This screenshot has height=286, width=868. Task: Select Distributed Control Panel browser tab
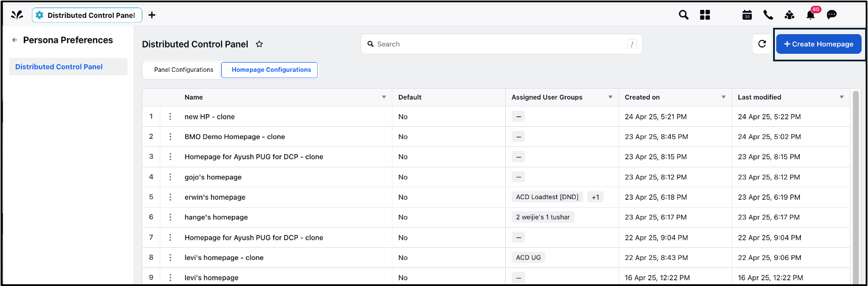point(87,16)
